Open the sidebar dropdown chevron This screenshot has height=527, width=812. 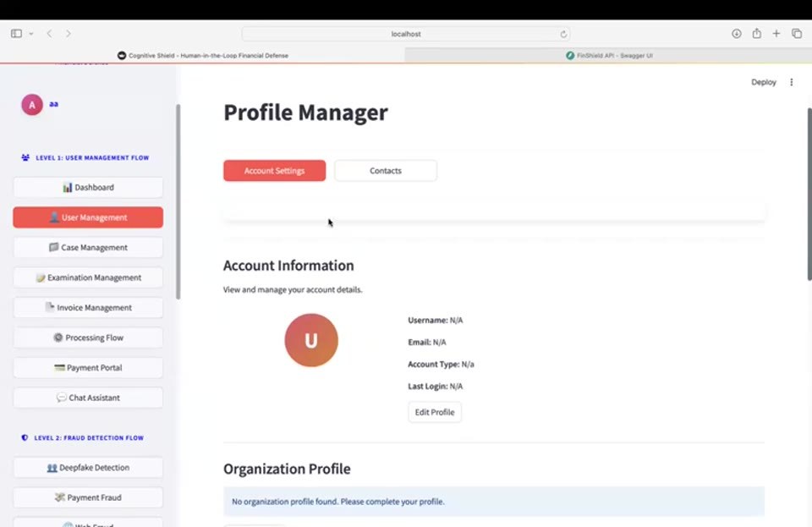click(x=31, y=34)
